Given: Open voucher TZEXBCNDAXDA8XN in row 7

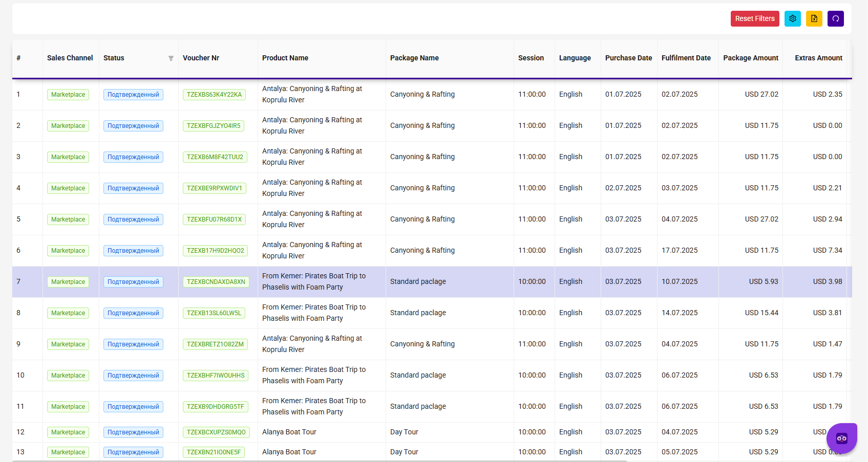Looking at the screenshot, I should (x=216, y=282).
